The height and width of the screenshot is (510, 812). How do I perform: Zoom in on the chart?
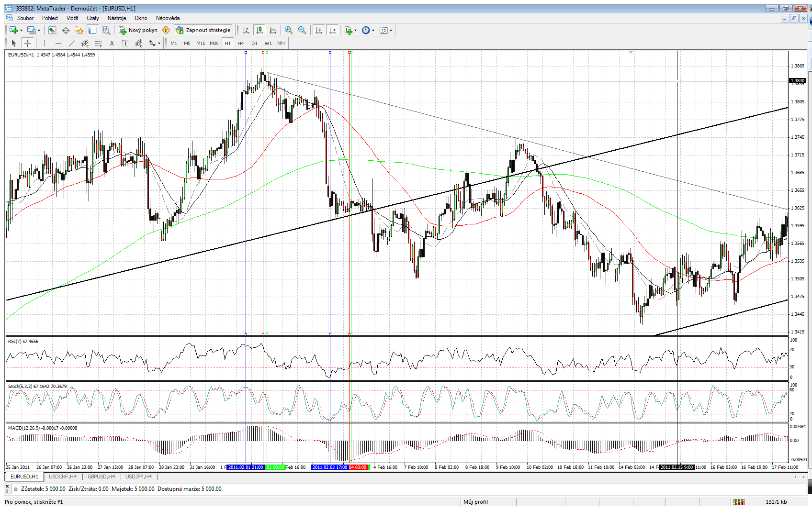[289, 30]
